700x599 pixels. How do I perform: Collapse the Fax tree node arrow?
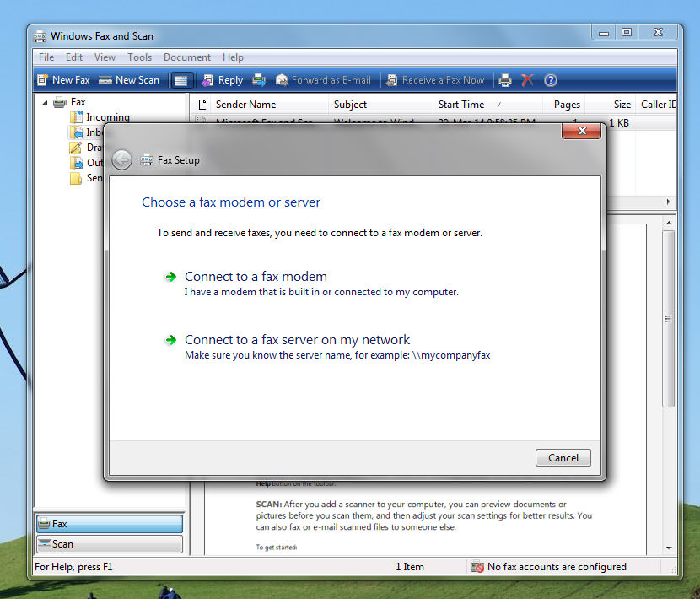pyautogui.click(x=45, y=103)
